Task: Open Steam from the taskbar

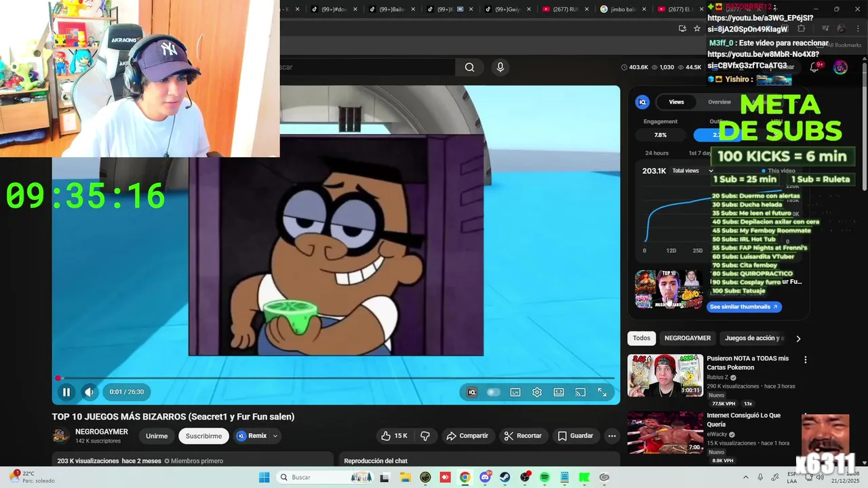Action: click(505, 477)
